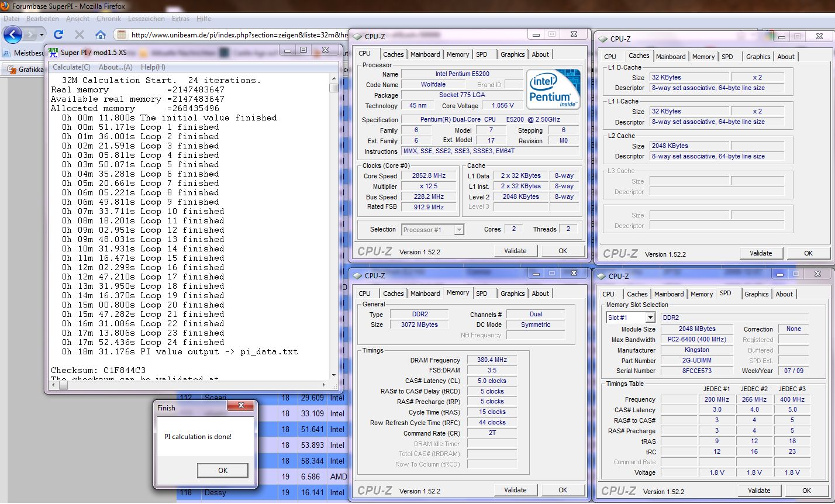Select CPU tab in the Caches-tab window

pyautogui.click(x=610, y=57)
